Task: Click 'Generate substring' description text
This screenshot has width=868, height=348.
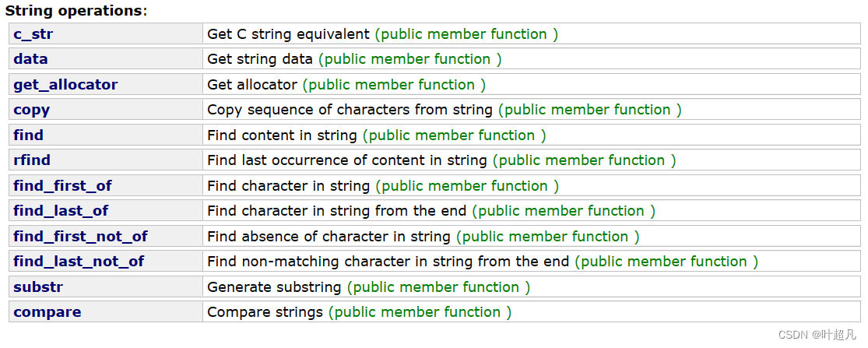Action: pos(274,287)
